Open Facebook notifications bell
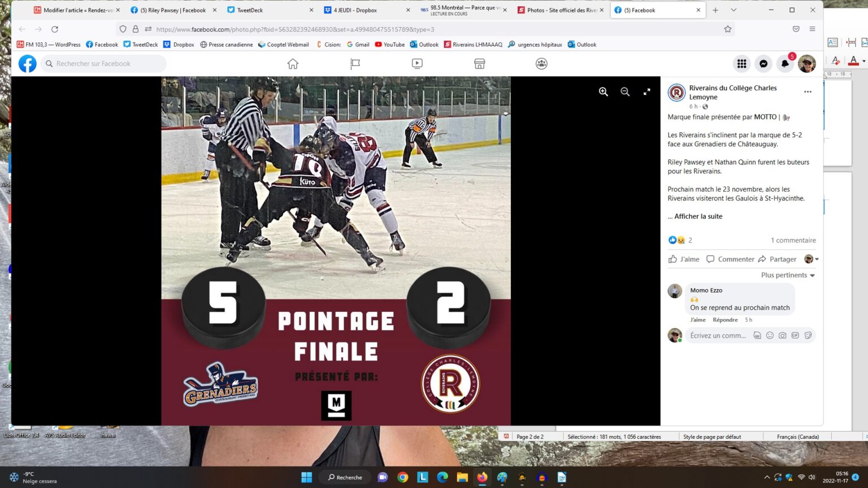The width and height of the screenshot is (868, 488). coord(785,64)
